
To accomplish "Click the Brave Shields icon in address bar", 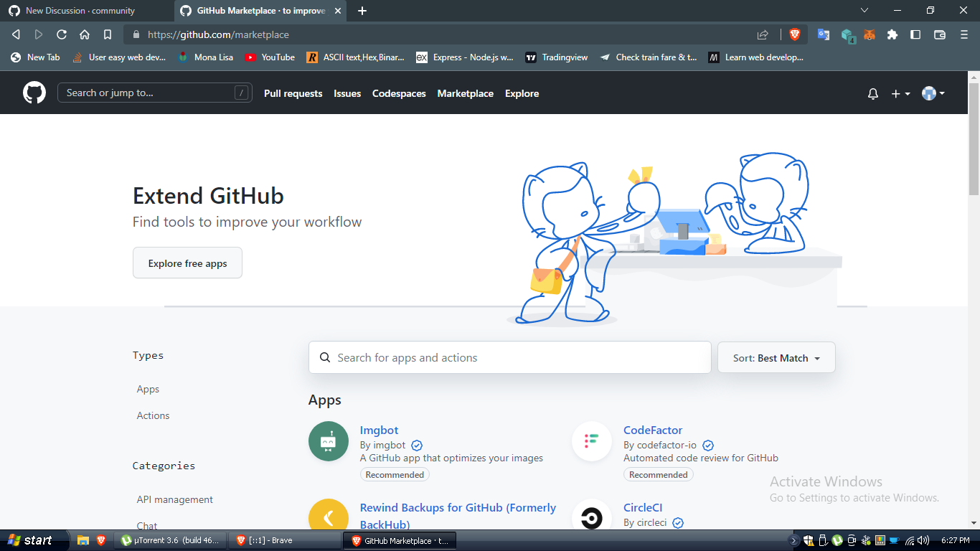I will pyautogui.click(x=796, y=34).
